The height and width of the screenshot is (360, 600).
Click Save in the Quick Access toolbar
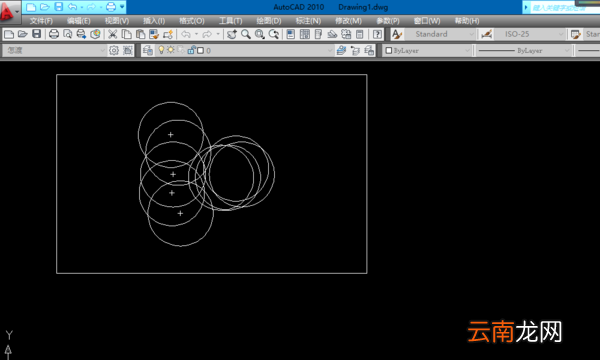59,7
